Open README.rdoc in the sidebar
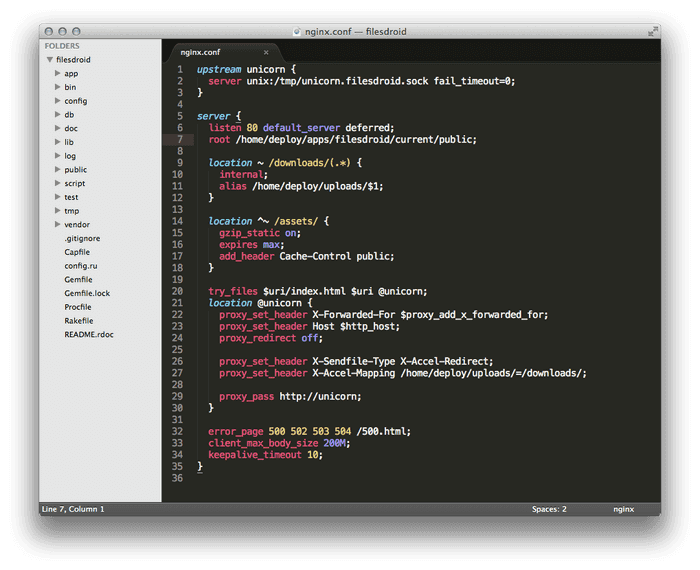 point(89,334)
